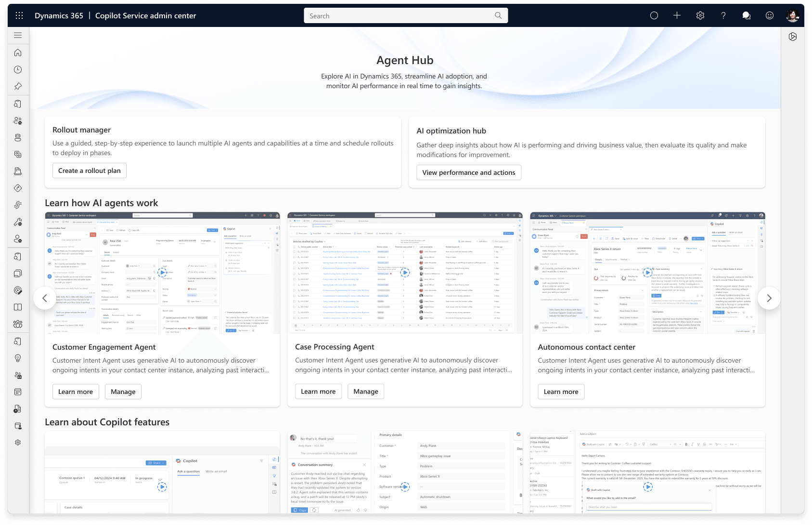812x525 pixels.
Task: Click View performance and actions button
Action: pyautogui.click(x=469, y=172)
